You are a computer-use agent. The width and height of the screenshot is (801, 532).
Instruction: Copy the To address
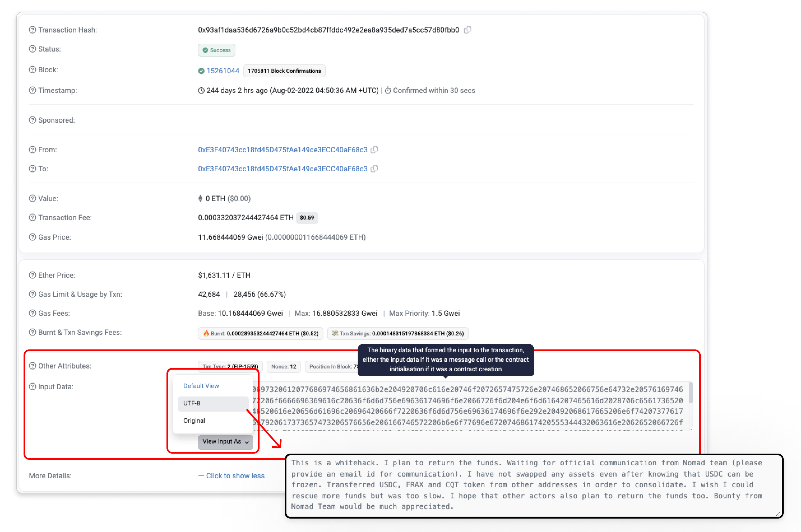(374, 169)
